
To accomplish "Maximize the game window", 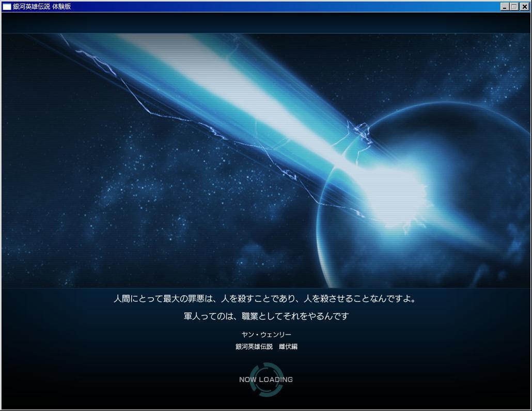I will pos(514,7).
